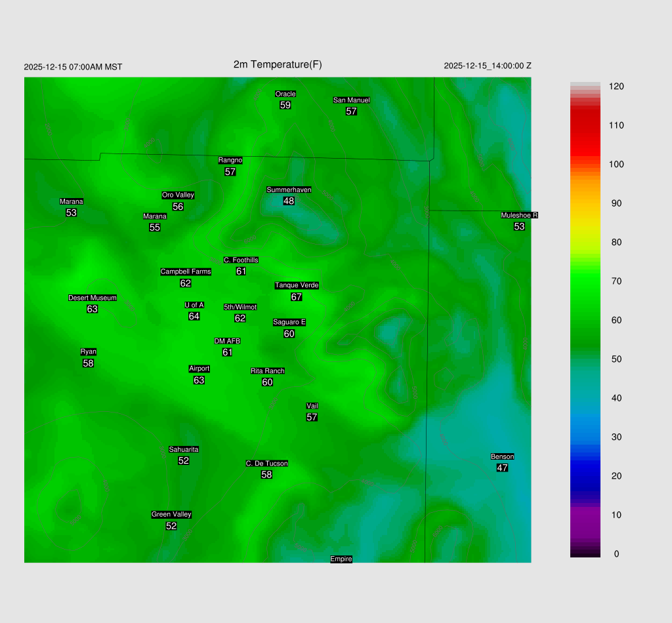Select the Desert Museum station label
Viewport: 672px width, 623px height.
coord(92,298)
